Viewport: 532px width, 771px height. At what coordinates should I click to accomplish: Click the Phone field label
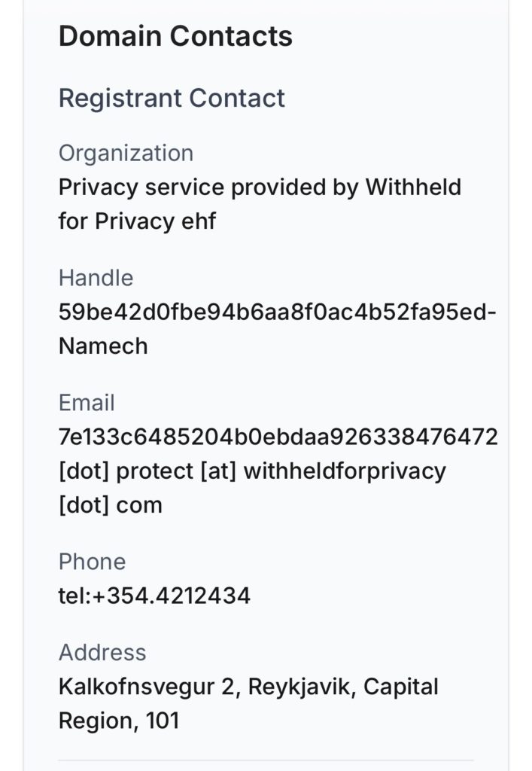click(92, 562)
